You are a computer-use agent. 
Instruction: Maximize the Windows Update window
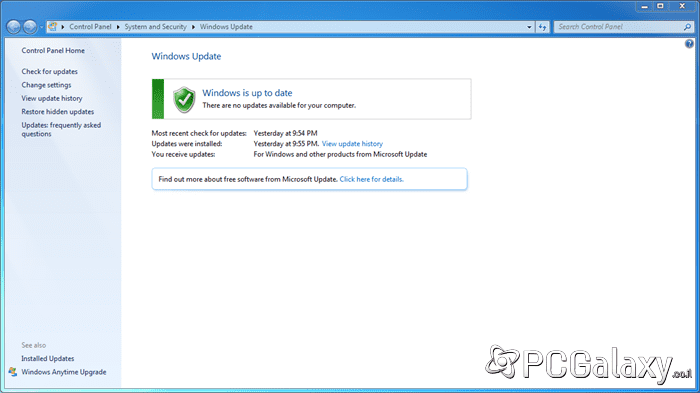coord(660,6)
